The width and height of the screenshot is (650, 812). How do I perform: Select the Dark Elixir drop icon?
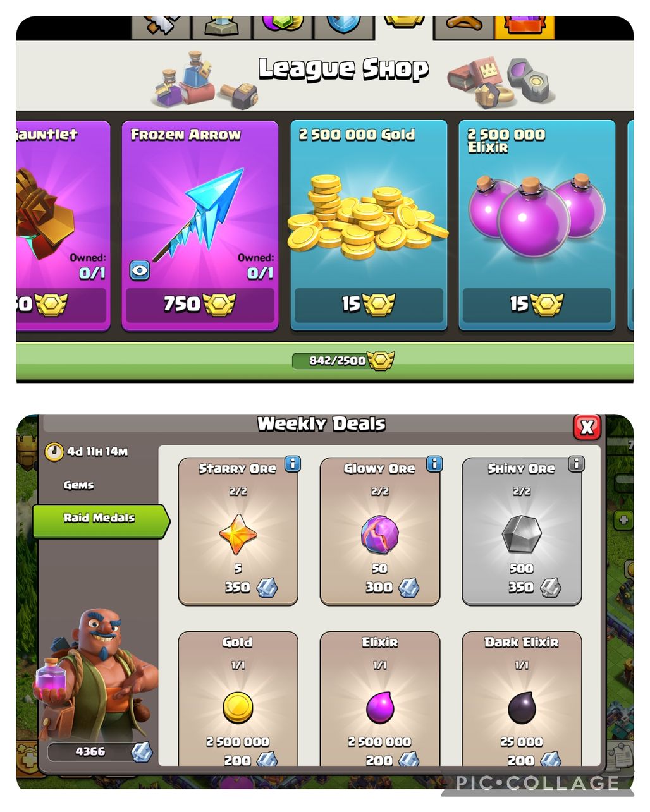click(521, 708)
